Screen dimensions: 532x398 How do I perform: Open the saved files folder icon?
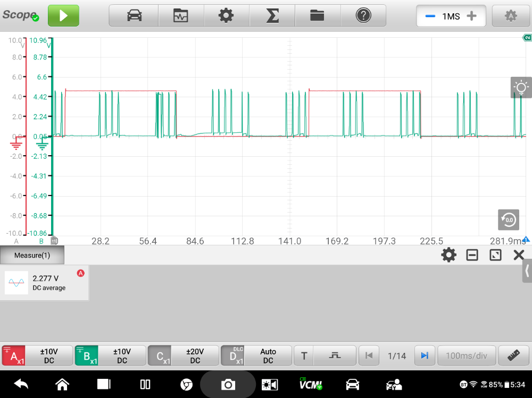[317, 16]
